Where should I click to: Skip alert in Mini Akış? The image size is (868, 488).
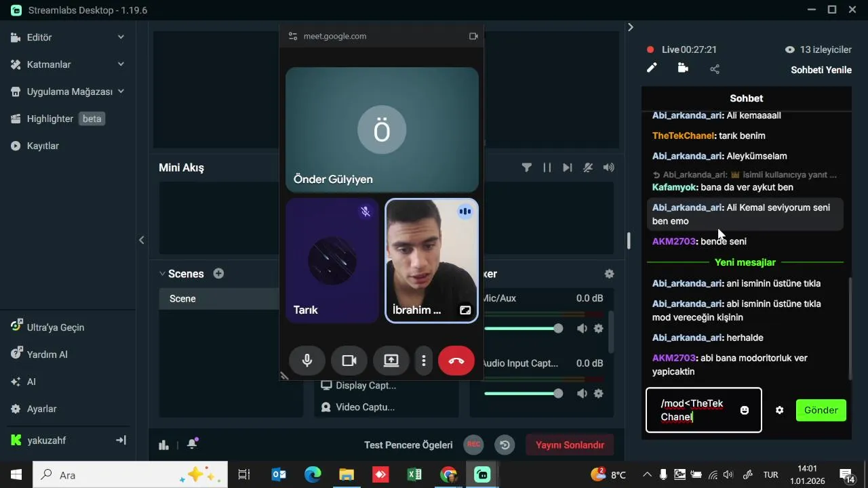pos(568,167)
